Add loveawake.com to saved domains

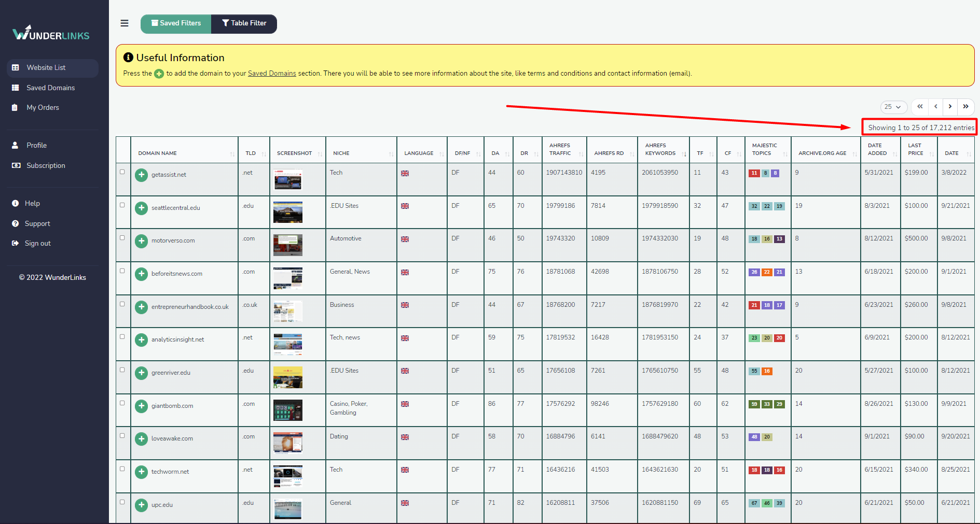pyautogui.click(x=141, y=439)
